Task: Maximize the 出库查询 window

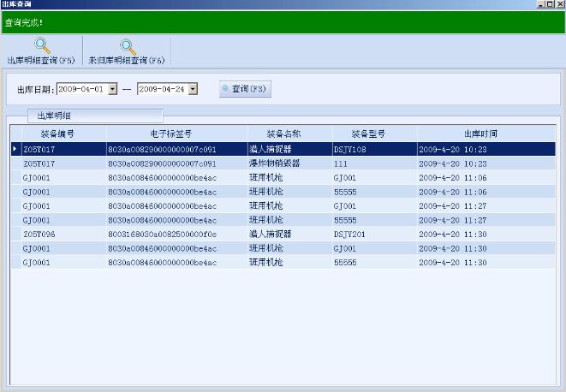Action: tap(551, 4)
